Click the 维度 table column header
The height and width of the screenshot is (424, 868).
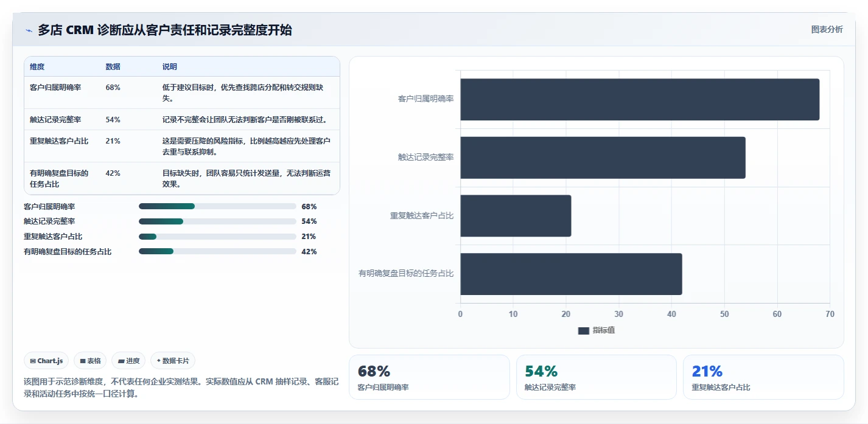(x=37, y=67)
